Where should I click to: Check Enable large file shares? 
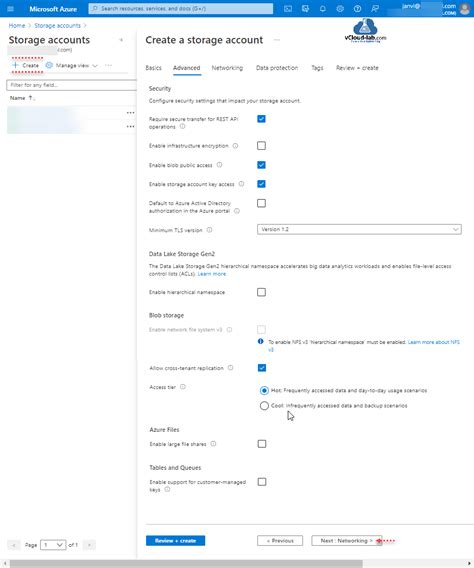tap(261, 444)
